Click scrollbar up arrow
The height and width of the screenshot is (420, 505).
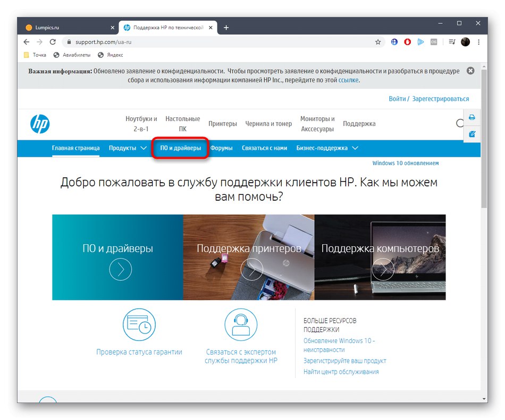click(484, 66)
